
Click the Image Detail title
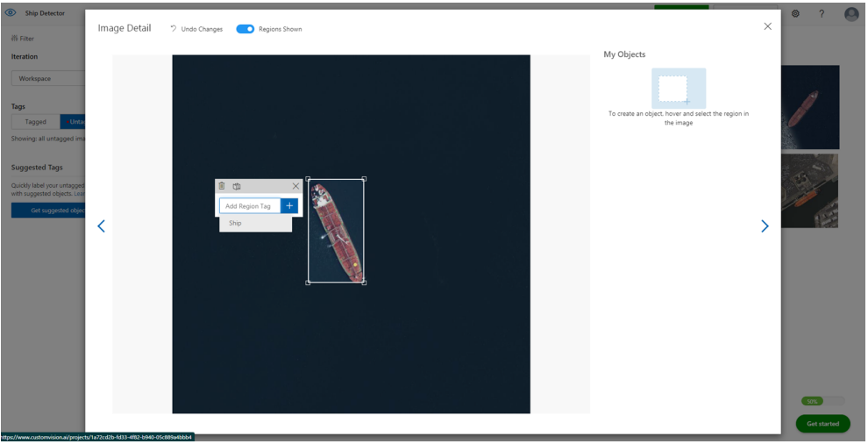click(125, 28)
